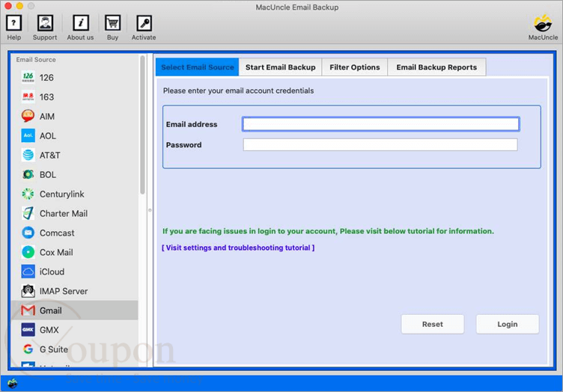Focus the Email address field
Screen dimensions: 563x392
point(380,124)
